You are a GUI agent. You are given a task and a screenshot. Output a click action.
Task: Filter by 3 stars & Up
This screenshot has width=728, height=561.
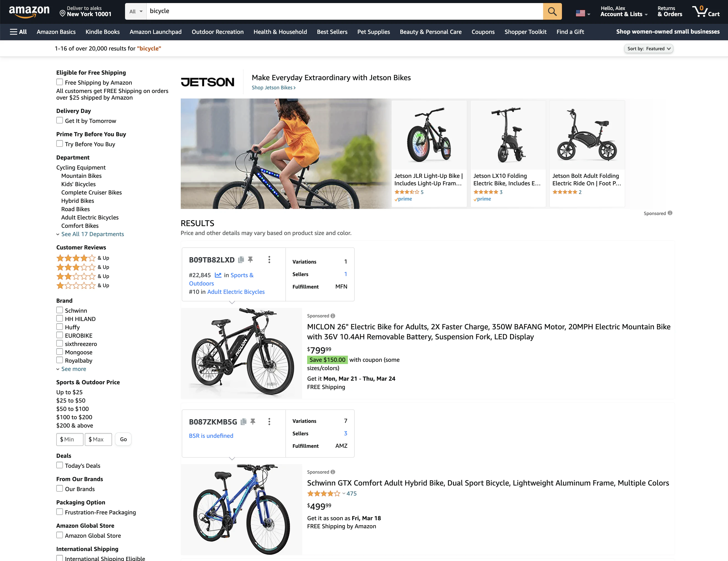[83, 267]
